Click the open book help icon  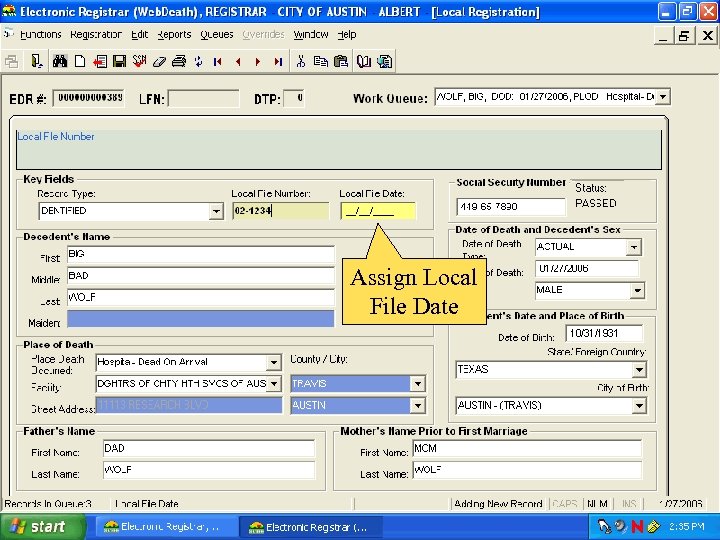pyautogui.click(x=364, y=61)
